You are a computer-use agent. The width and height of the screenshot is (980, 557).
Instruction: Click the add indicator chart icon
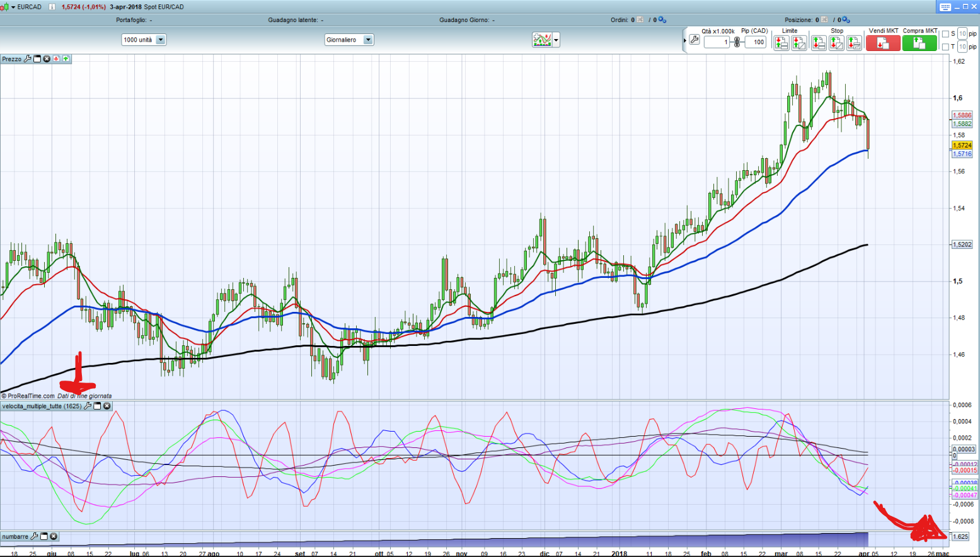coord(541,40)
